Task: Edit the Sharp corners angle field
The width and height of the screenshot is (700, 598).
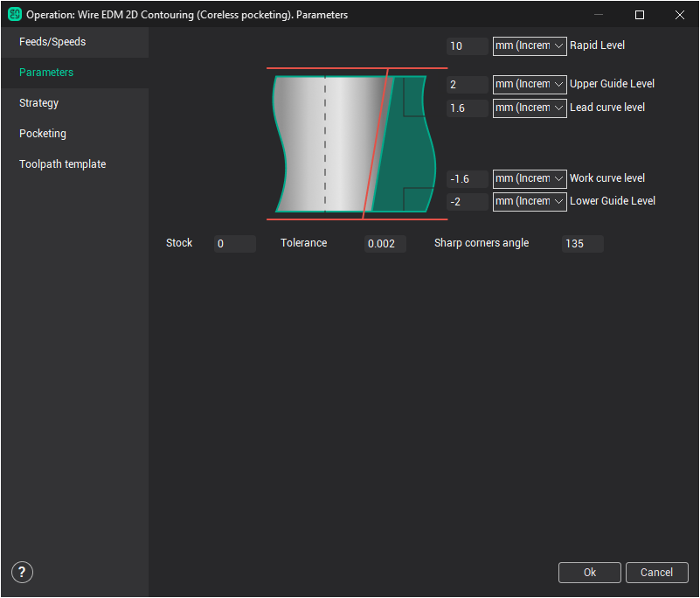Action: [x=582, y=244]
